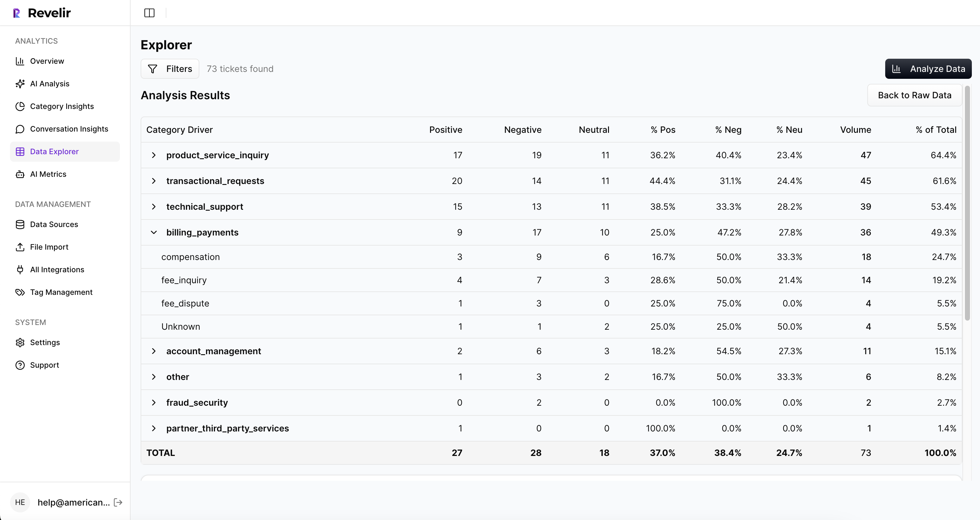
Task: Collapse the billing_payments row
Action: click(x=154, y=232)
